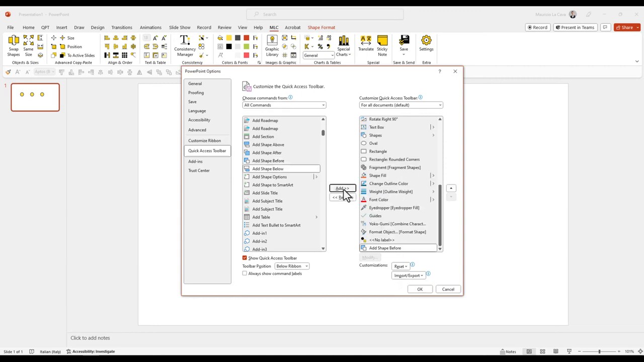The height and width of the screenshot is (362, 644).
Task: Open the Import/Export dropdown
Action: coord(409,276)
